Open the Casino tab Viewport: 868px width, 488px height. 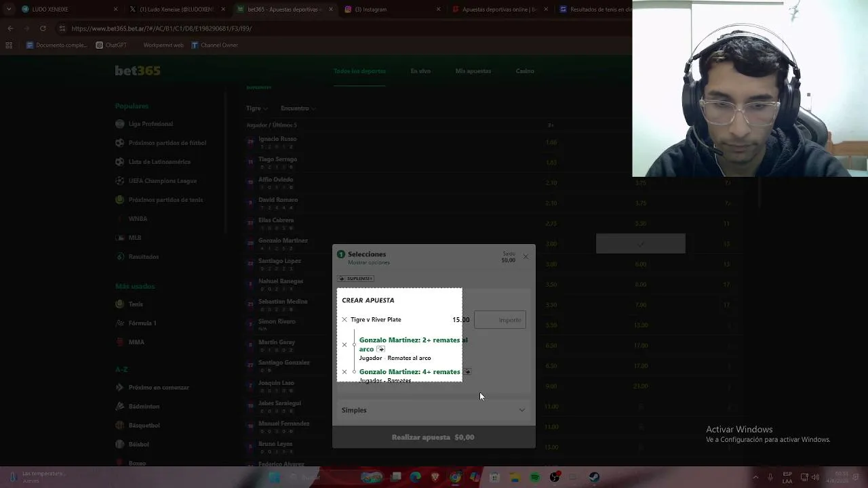click(525, 71)
